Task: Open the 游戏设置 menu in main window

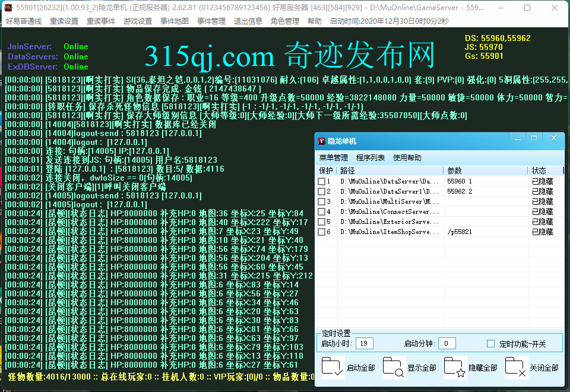Action: coord(137,21)
